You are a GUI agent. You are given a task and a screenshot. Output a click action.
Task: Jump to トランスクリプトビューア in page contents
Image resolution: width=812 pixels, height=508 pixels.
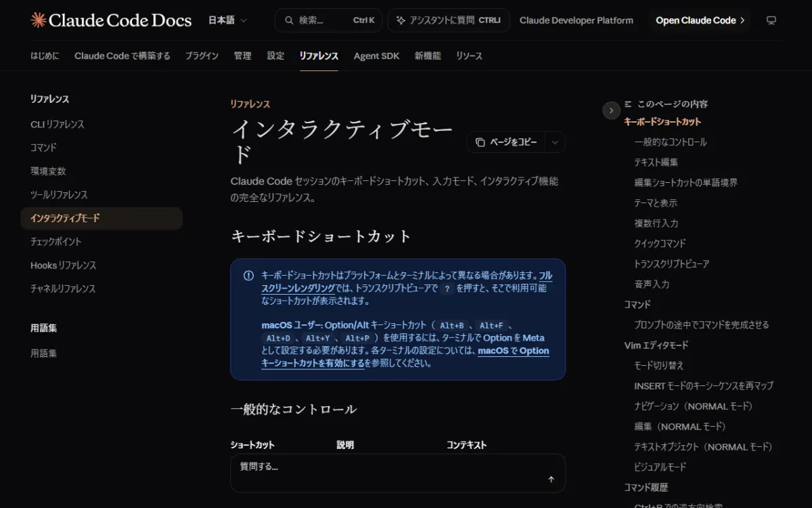pyautogui.click(x=671, y=264)
